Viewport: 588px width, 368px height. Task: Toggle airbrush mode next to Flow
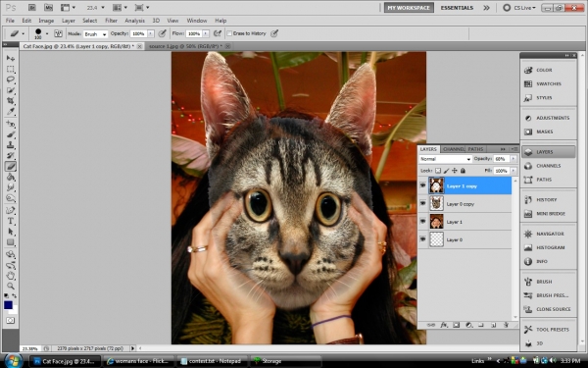[x=218, y=33]
